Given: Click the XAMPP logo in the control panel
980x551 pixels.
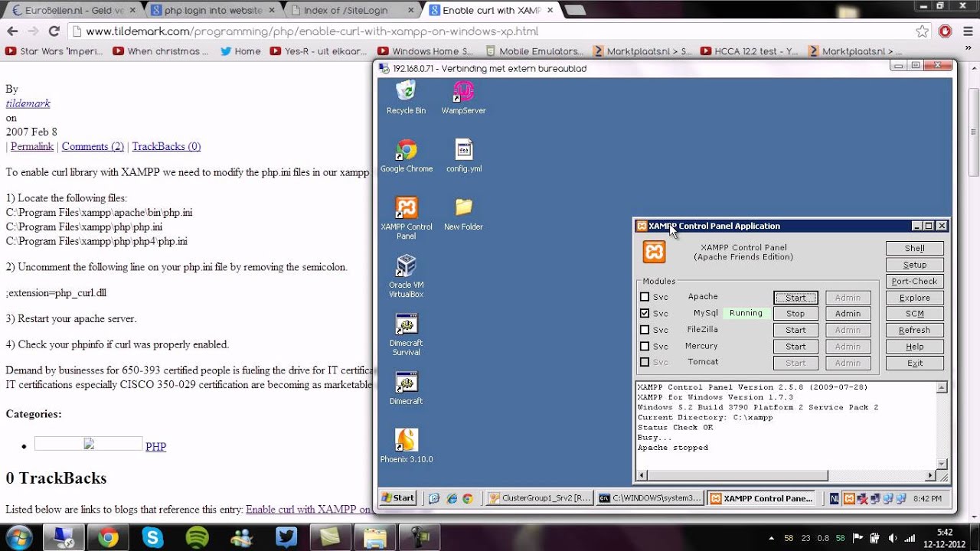Looking at the screenshot, I should (x=654, y=252).
